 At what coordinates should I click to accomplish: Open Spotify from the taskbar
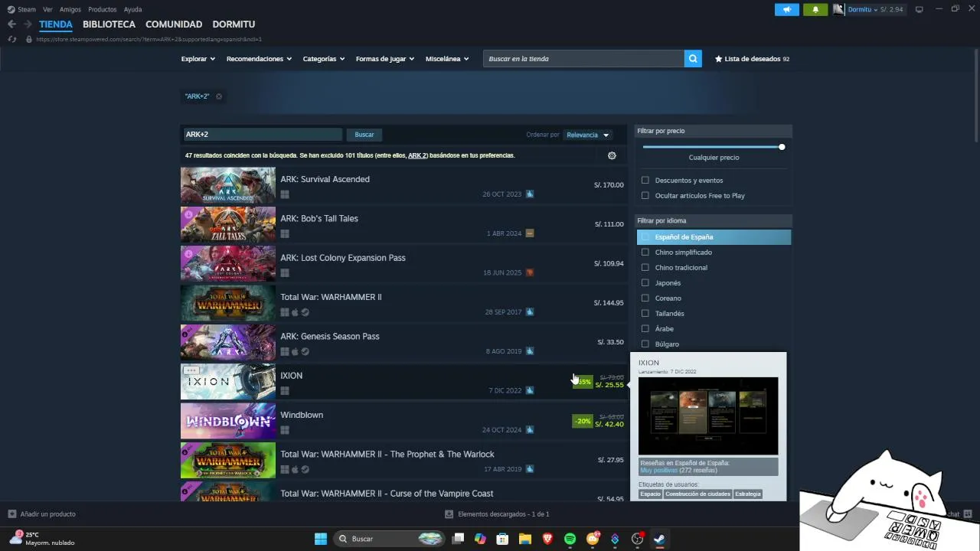pos(570,539)
